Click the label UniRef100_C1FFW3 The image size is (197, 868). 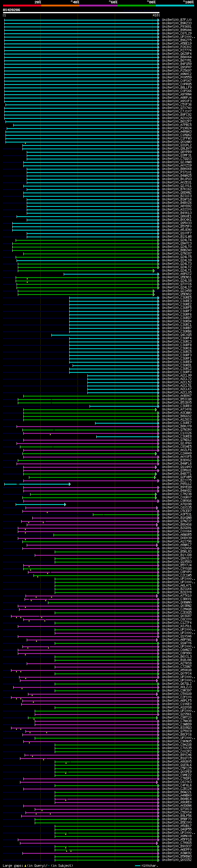click(176, 139)
